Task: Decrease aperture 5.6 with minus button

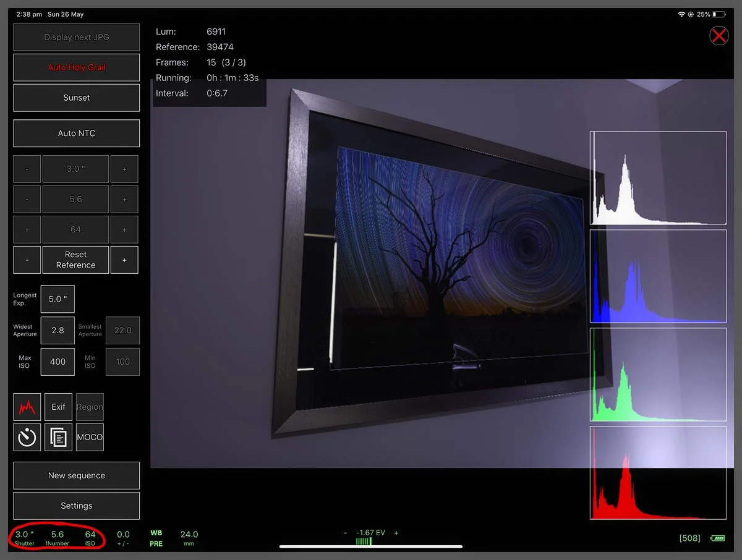Action: [x=27, y=199]
